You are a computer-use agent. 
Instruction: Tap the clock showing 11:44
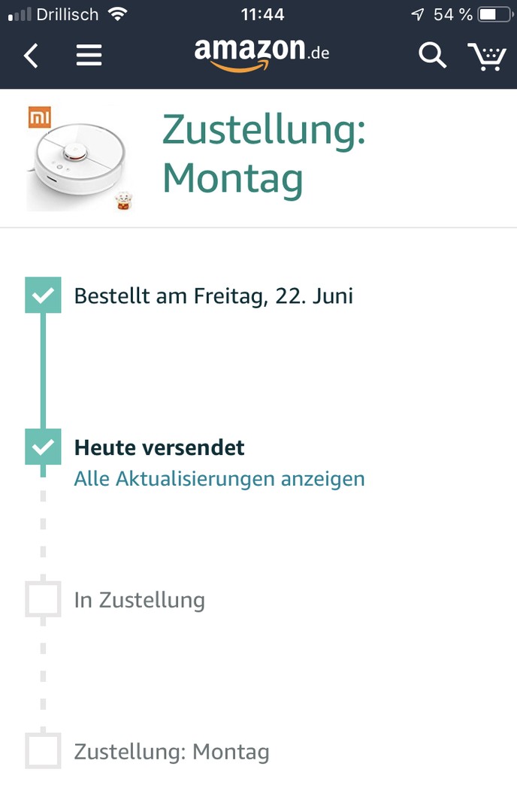point(262,14)
